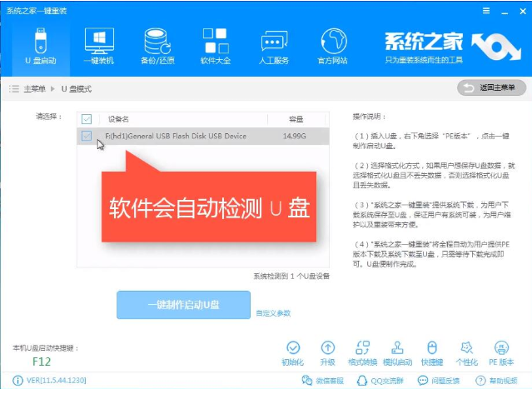This screenshot has width=532, height=399.
Task: Open the U盘启动 tab
Action: [x=41, y=47]
